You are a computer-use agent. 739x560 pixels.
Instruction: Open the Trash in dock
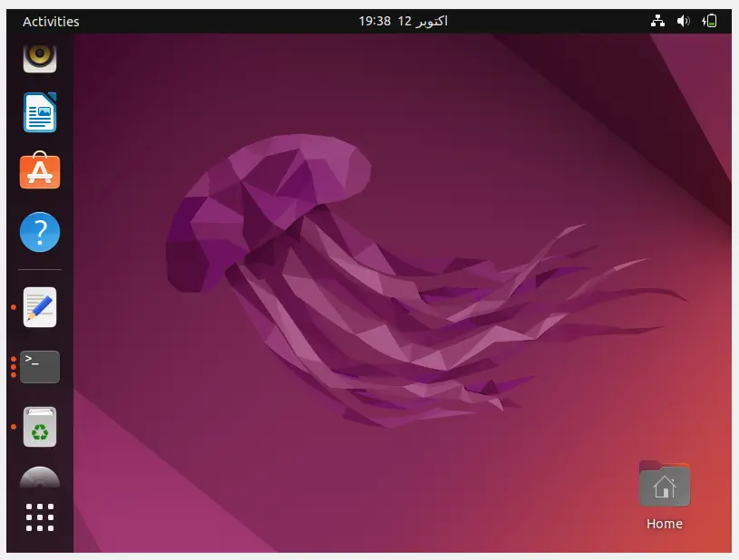(40, 427)
